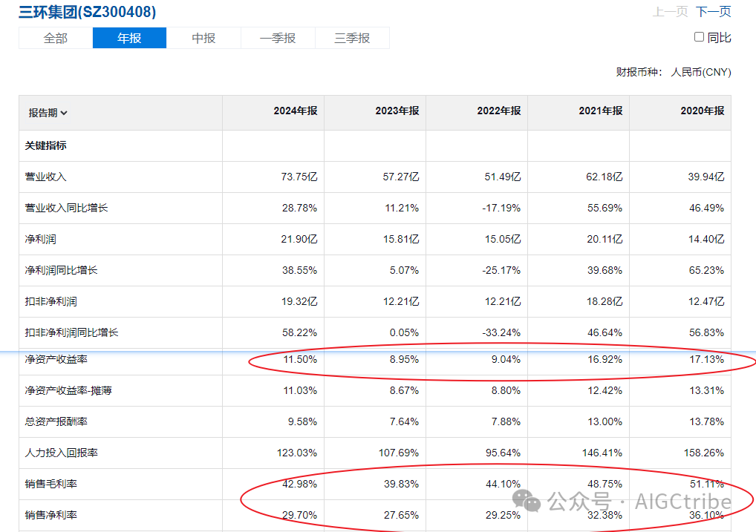Click the 扣非净利润 row label
Screen dimensions: 756x532
50,302
